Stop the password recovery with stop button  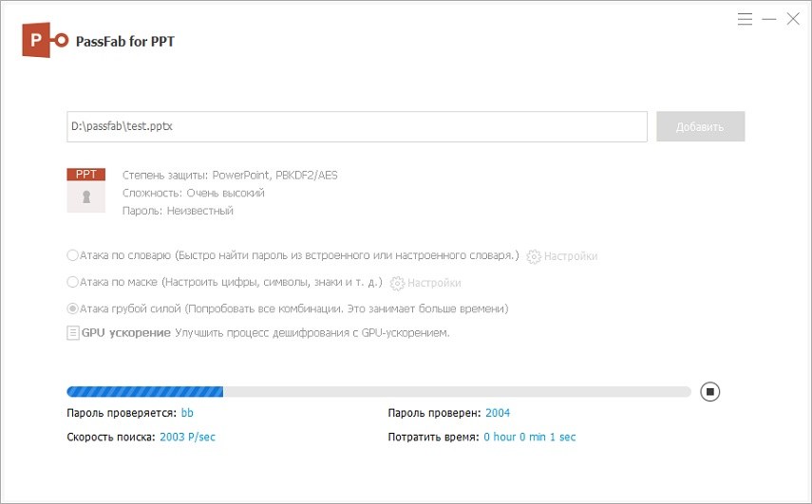(710, 391)
